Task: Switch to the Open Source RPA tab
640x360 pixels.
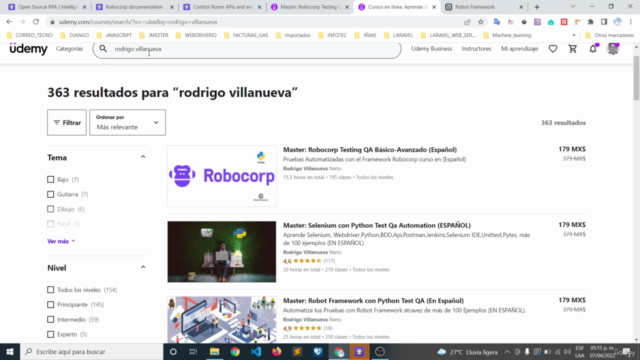Action: click(47, 7)
